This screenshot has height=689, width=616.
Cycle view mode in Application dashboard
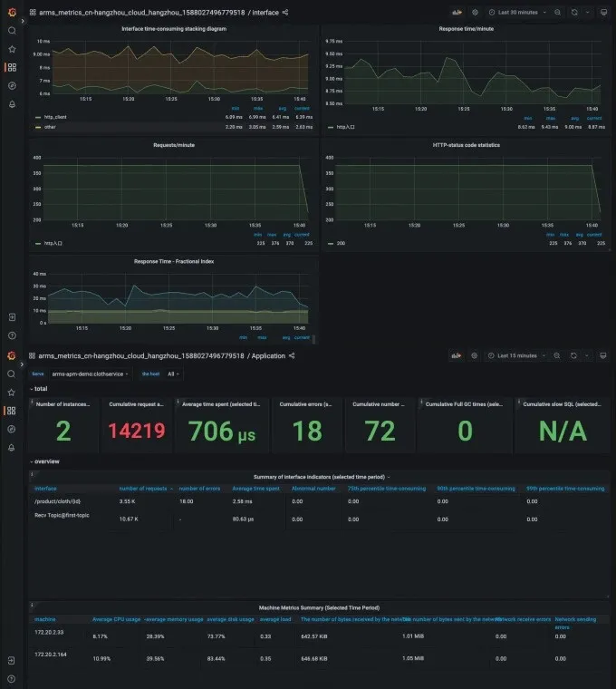tap(602, 355)
